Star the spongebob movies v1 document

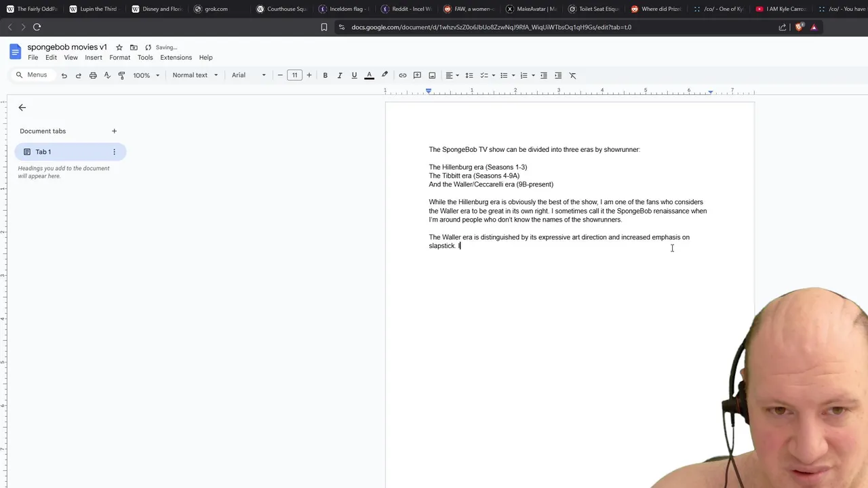coord(119,47)
